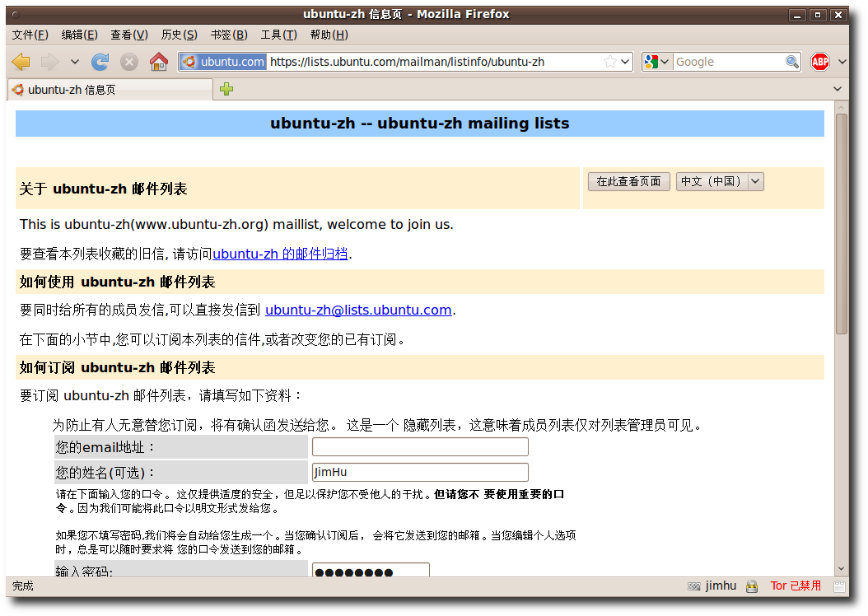The width and height of the screenshot is (868, 616).
Task: Open the ubuntu-zh 的邮件归档 link
Action: (x=280, y=254)
